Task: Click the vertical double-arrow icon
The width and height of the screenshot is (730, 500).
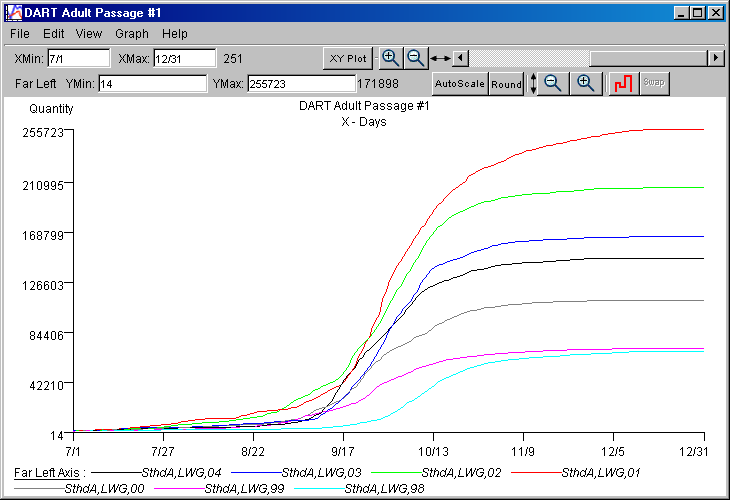Action: point(533,83)
